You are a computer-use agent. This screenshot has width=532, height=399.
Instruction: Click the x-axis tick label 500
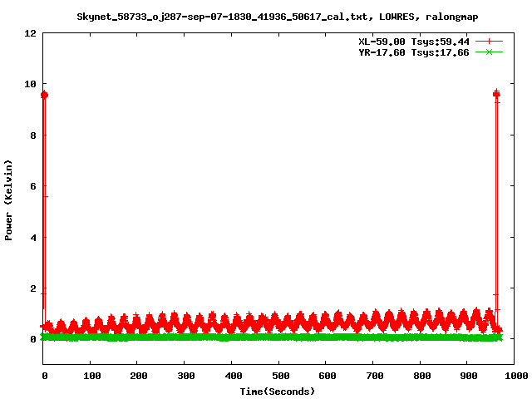pos(281,376)
